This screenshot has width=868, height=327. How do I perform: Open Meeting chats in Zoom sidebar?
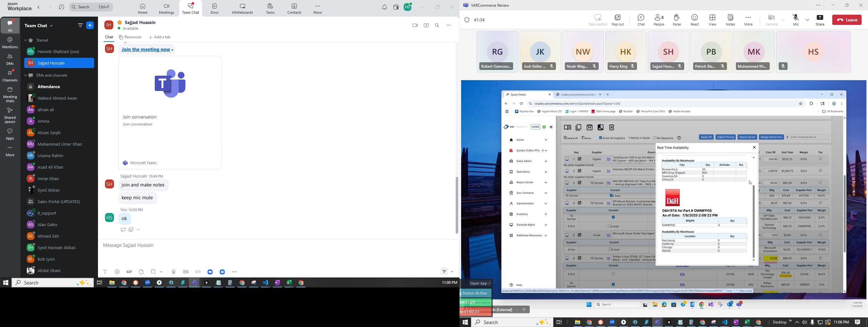pyautogui.click(x=10, y=95)
